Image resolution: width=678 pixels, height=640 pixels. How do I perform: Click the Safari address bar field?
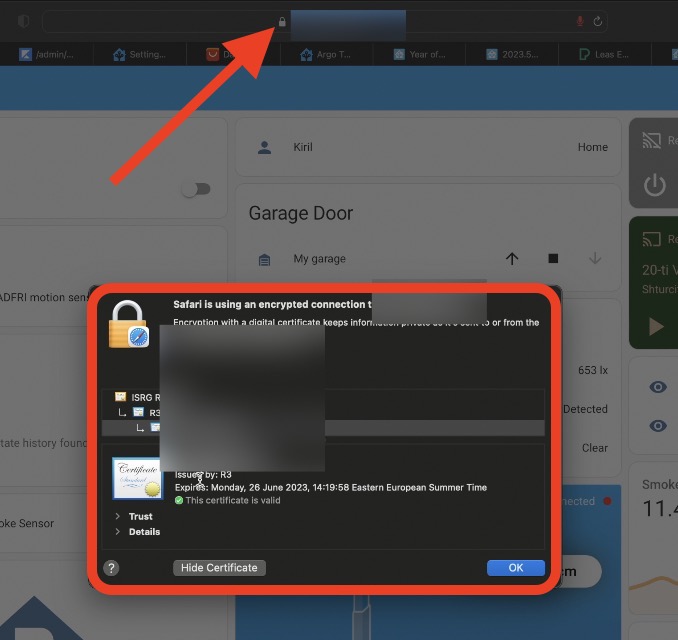point(324,21)
